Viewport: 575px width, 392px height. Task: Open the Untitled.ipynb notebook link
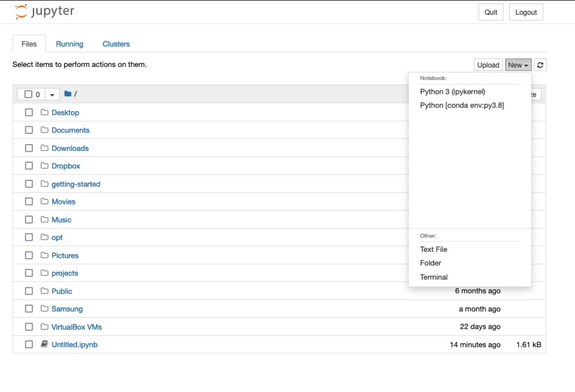click(75, 344)
